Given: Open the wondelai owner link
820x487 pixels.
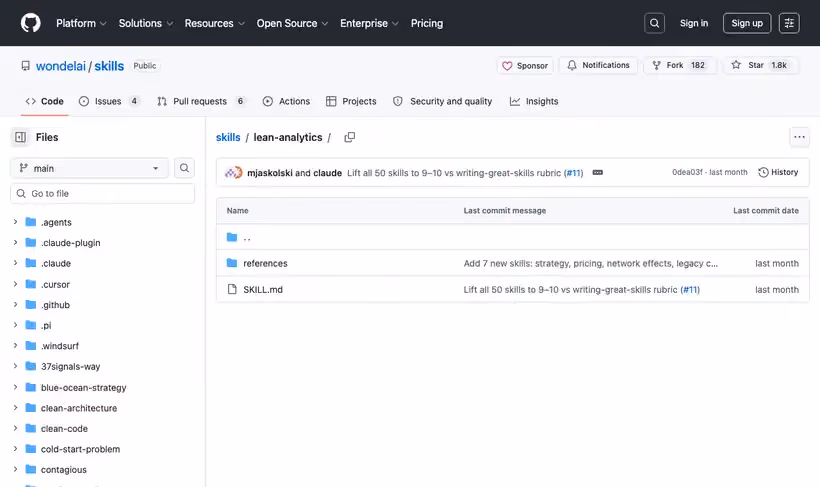Looking at the screenshot, I should (61, 66).
